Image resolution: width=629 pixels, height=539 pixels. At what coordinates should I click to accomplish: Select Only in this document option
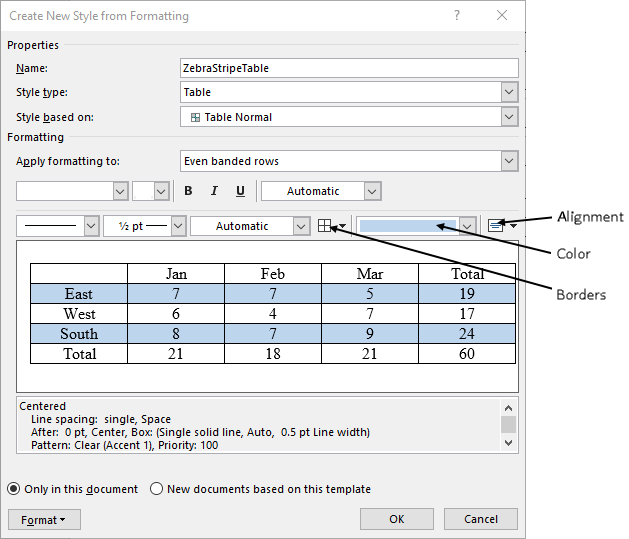coord(14,489)
